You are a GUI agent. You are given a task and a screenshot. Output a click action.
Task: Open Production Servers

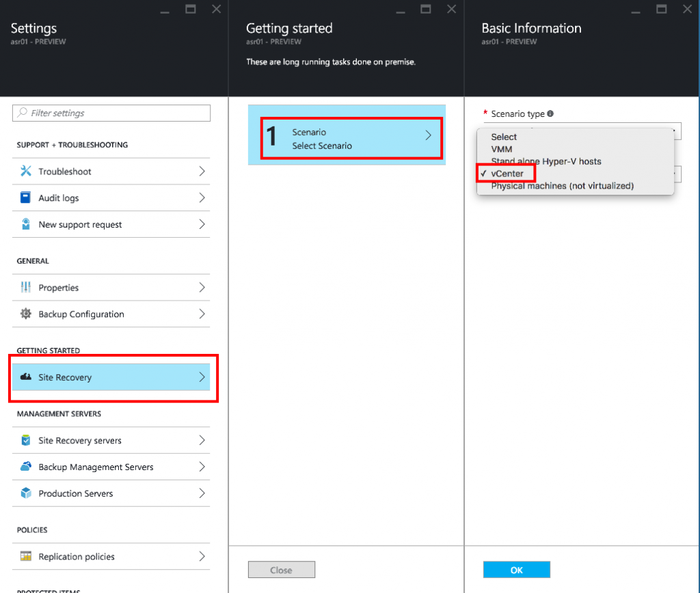(111, 493)
